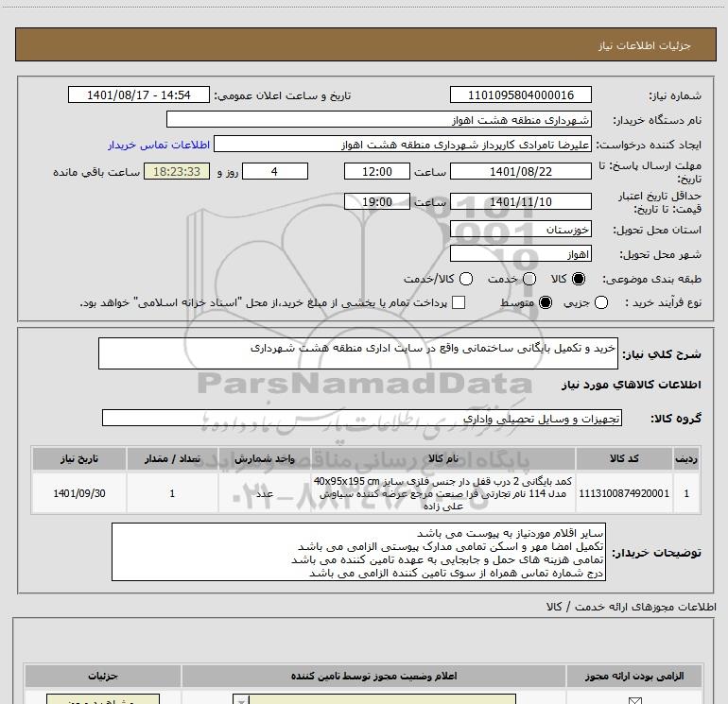The height and width of the screenshot is (704, 728).
Task: Click the تعداد / مقدار column header
Action: click(x=172, y=458)
